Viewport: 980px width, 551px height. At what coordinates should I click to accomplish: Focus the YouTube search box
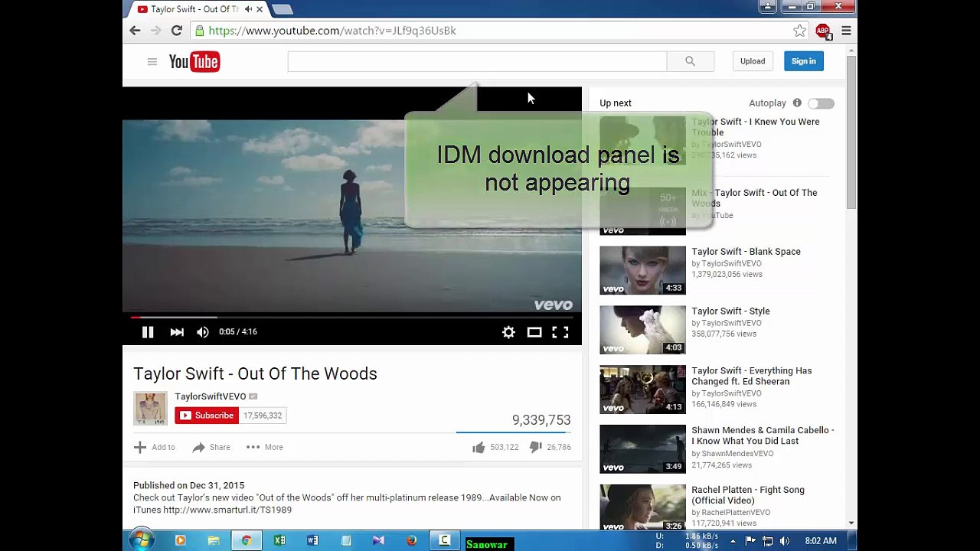[477, 61]
